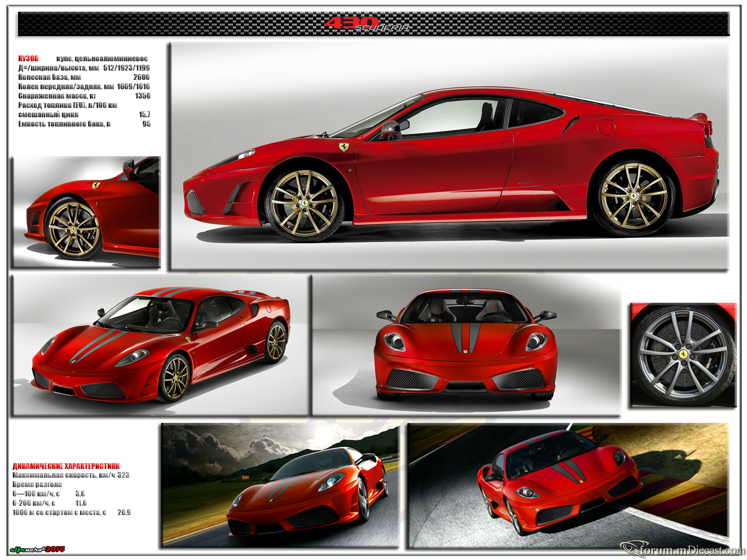Click the 'Снаряженная масса, кг' label

tap(57, 96)
